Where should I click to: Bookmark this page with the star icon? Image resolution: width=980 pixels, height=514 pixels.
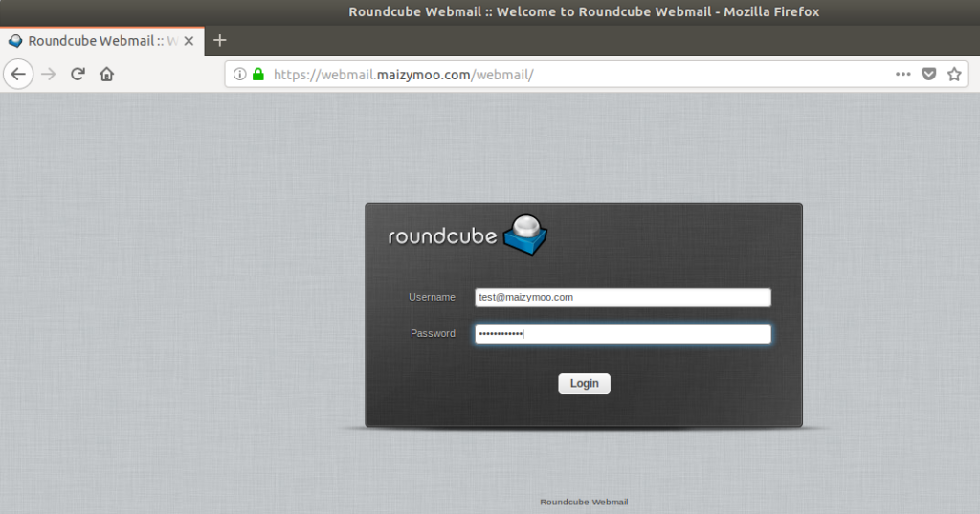coord(954,75)
